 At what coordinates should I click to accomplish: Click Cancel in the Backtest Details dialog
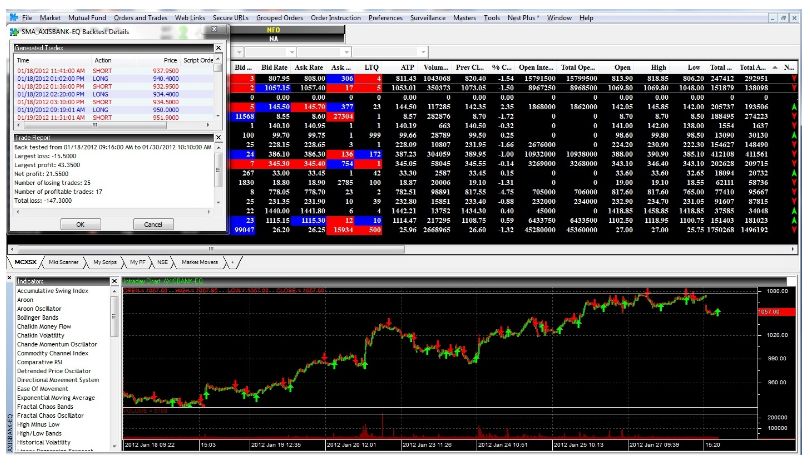(x=153, y=224)
